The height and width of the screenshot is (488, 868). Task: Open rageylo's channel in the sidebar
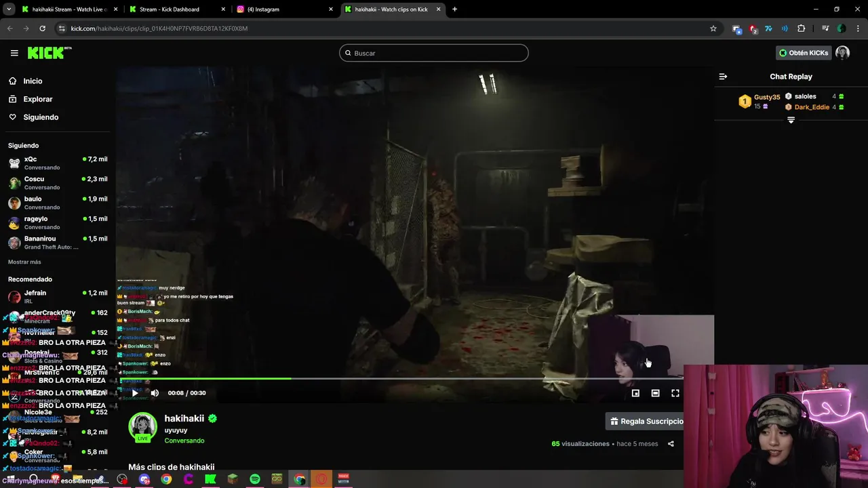(x=58, y=222)
